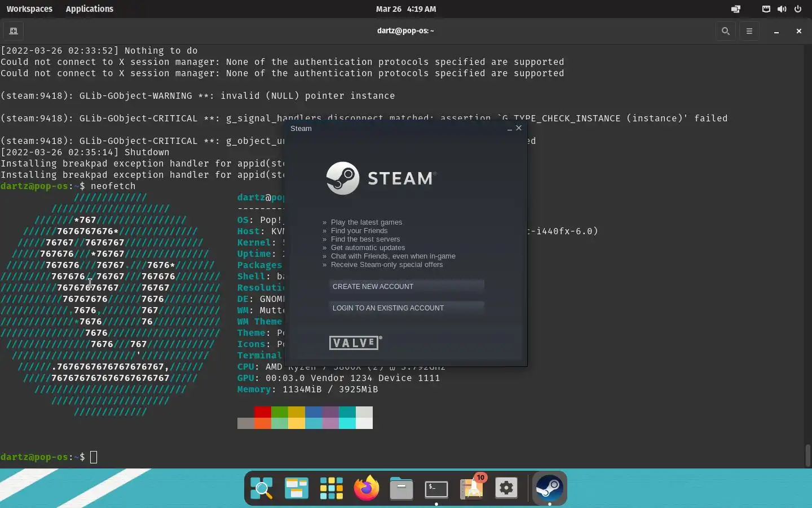Viewport: 812px width, 508px height.
Task: Open the Pop launcher search icon in dock
Action: [262, 488]
